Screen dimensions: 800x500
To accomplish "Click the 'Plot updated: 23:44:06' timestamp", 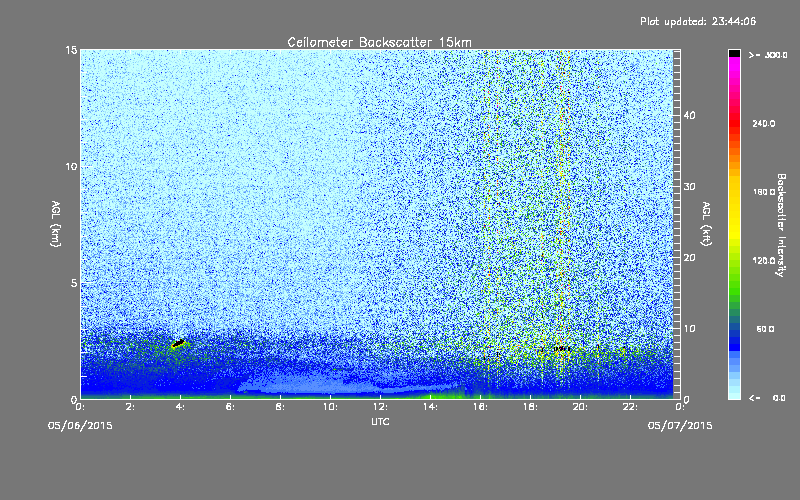I will (698, 21).
